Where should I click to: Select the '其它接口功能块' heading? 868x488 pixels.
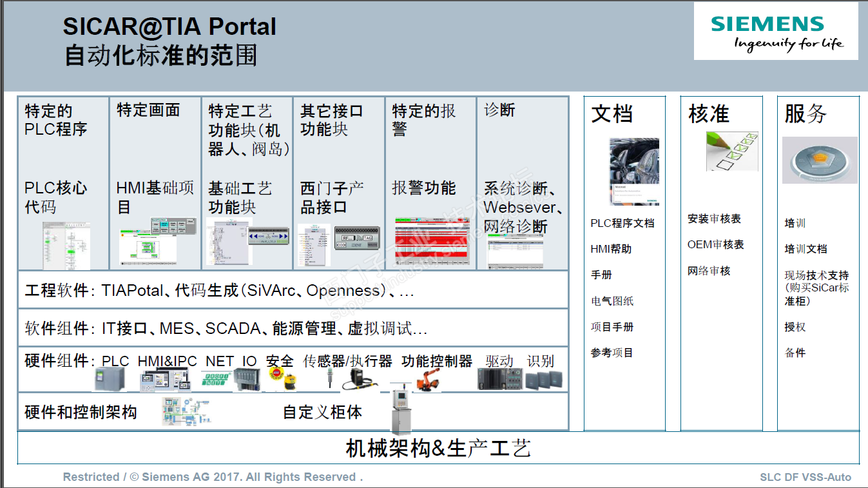332,120
